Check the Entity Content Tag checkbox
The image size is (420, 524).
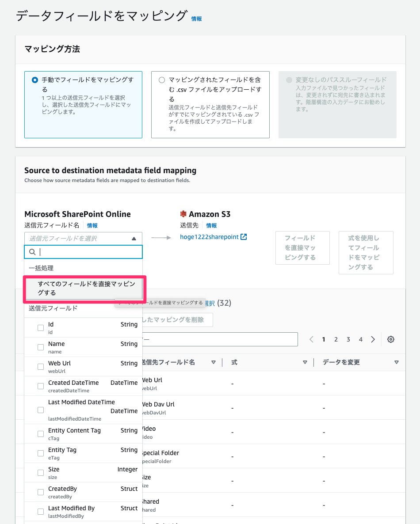coord(41,434)
